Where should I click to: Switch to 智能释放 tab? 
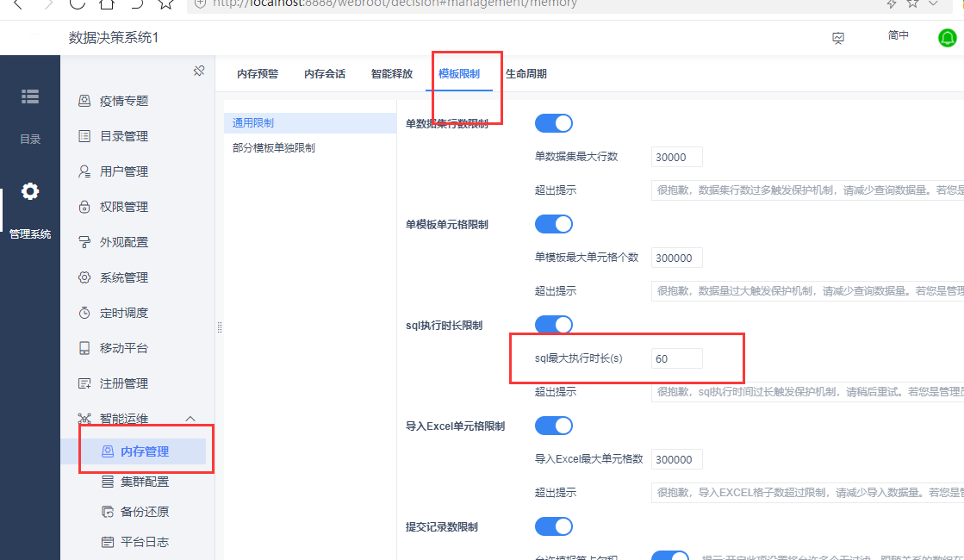click(392, 74)
